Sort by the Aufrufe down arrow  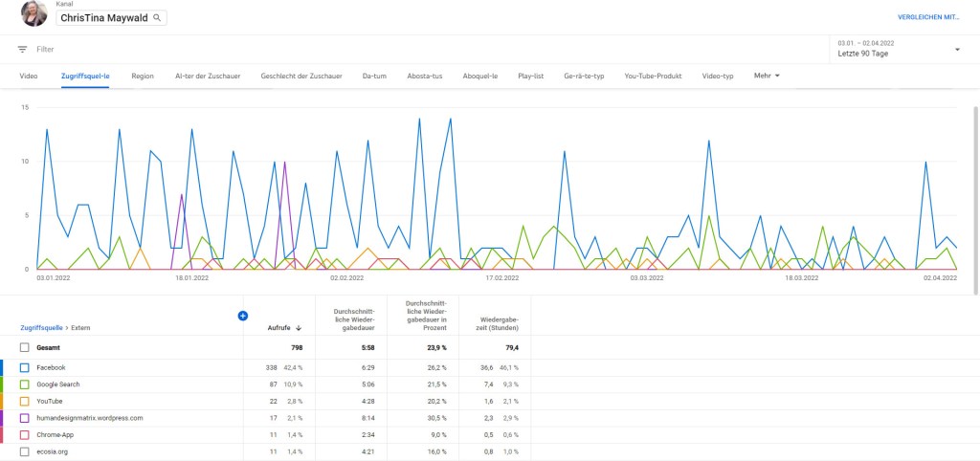click(299, 327)
